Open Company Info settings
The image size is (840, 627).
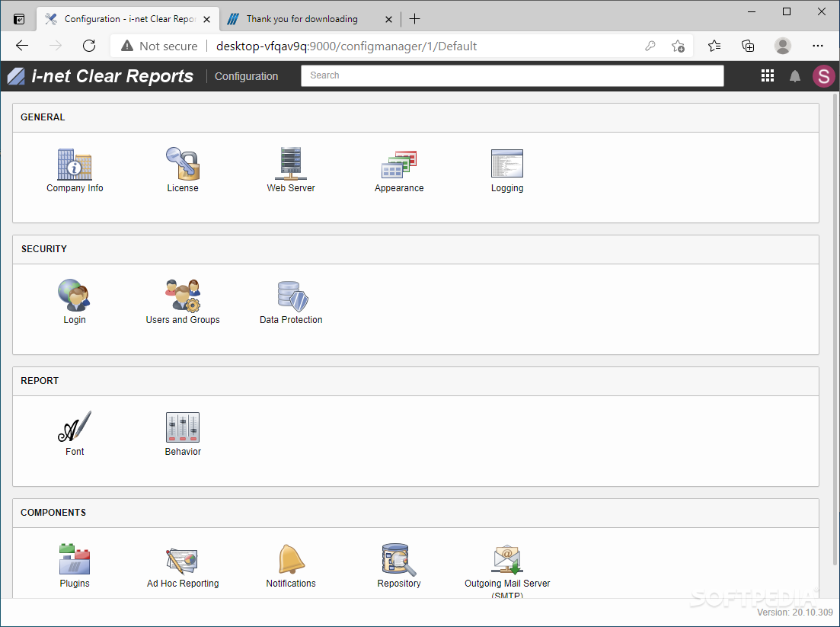75,170
